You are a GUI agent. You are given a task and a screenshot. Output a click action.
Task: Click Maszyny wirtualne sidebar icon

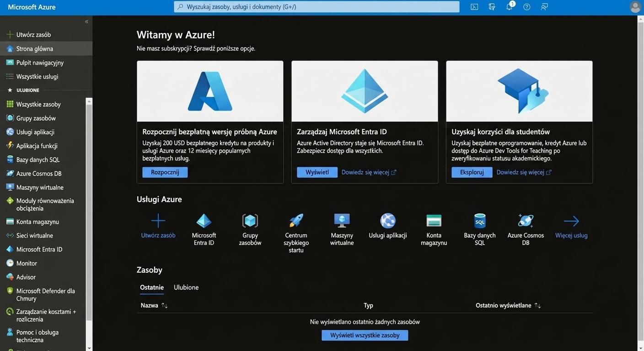pos(10,187)
